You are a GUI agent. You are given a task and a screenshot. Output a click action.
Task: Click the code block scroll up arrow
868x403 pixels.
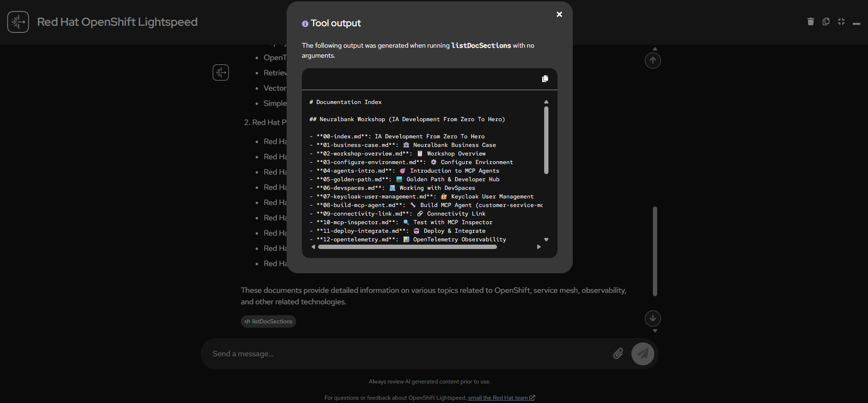pos(546,102)
